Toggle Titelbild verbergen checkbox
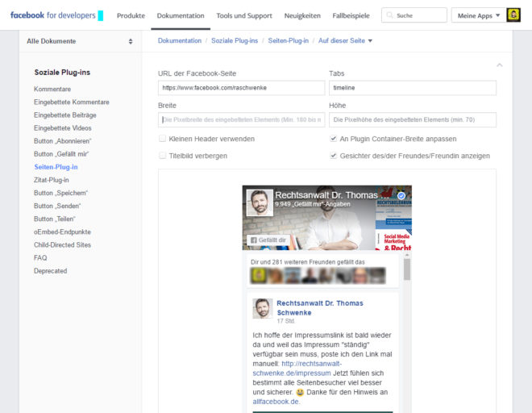The width and height of the screenshot is (532, 413). tap(163, 155)
